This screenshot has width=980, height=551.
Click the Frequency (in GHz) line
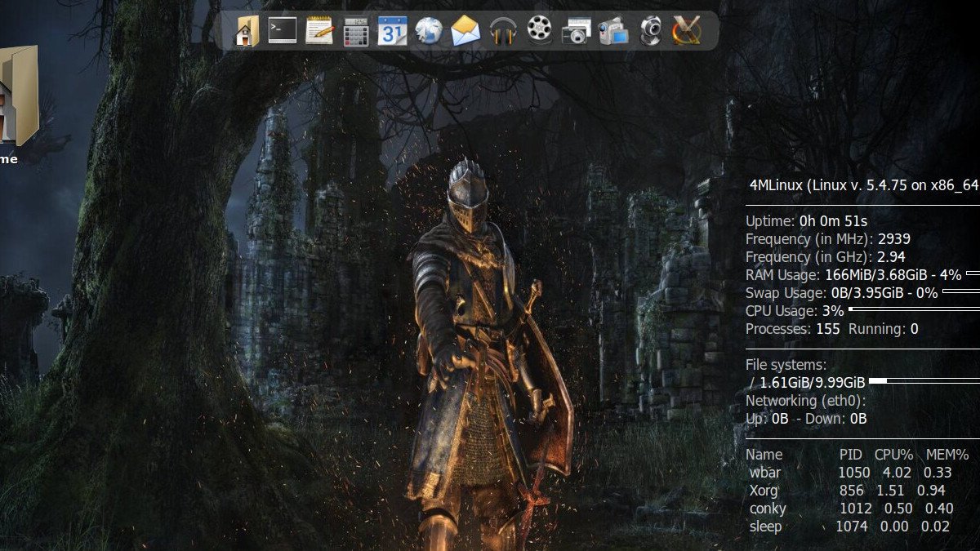[x=826, y=257]
